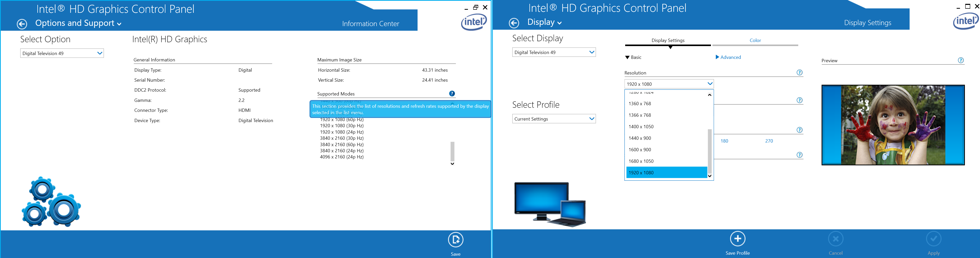The width and height of the screenshot is (980, 258).
Task: Open the Supported Modes help tooltip
Action: click(452, 94)
